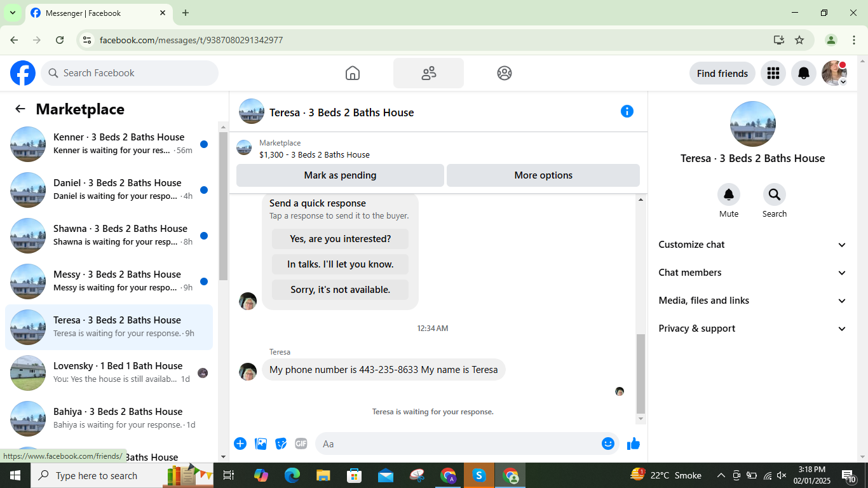The image size is (868, 488).
Task: Click the Find friends button
Action: pyautogui.click(x=722, y=73)
